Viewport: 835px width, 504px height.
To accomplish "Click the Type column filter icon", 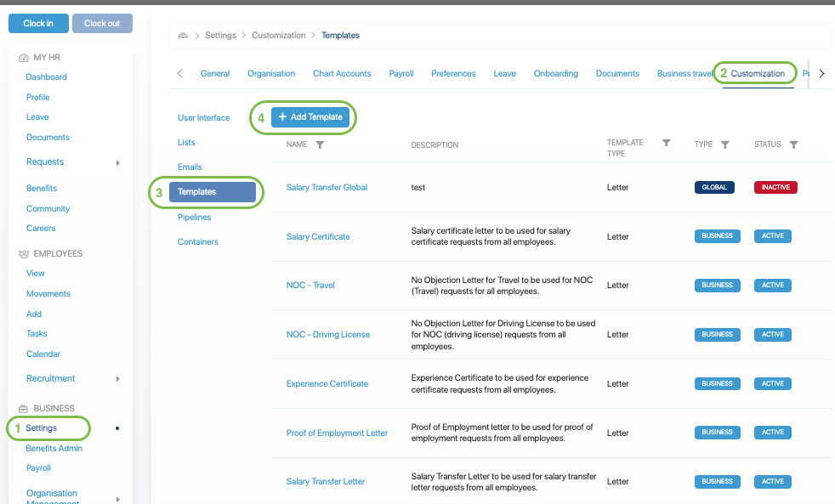I will point(724,145).
